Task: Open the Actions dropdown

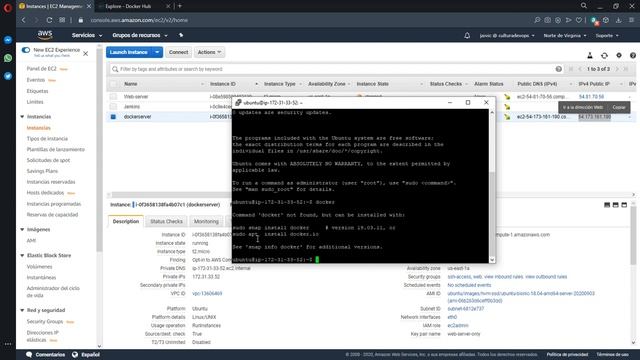Action: click(x=209, y=52)
